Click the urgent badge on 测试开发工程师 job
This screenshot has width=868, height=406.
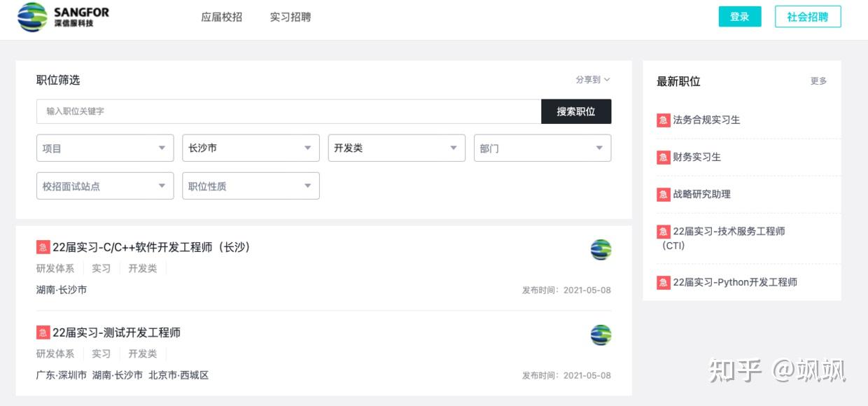tap(43, 332)
